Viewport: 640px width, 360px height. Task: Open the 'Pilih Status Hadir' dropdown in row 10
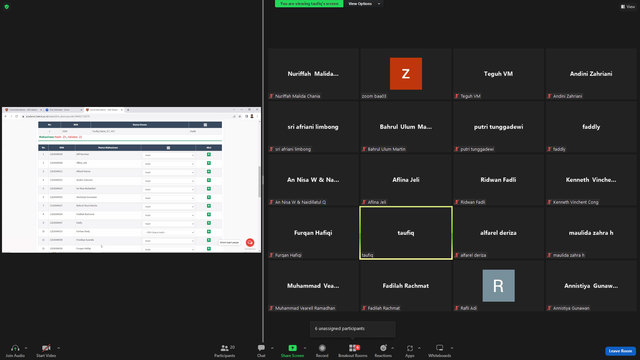tap(168, 232)
